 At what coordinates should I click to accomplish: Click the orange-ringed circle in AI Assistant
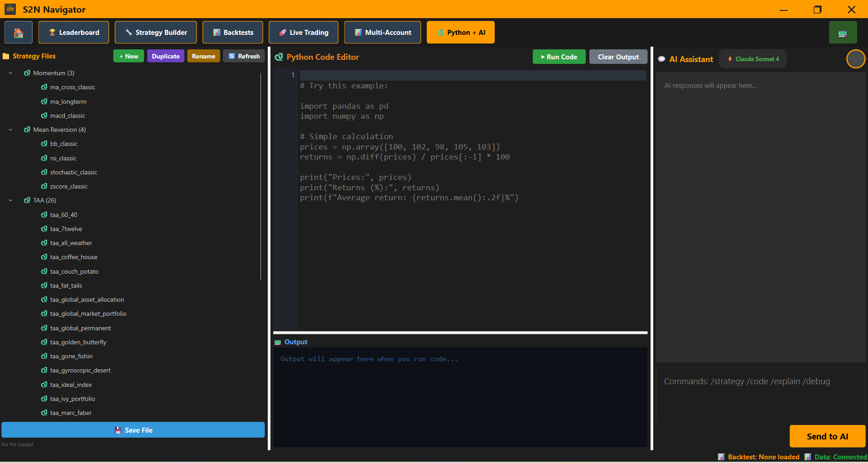click(x=855, y=59)
